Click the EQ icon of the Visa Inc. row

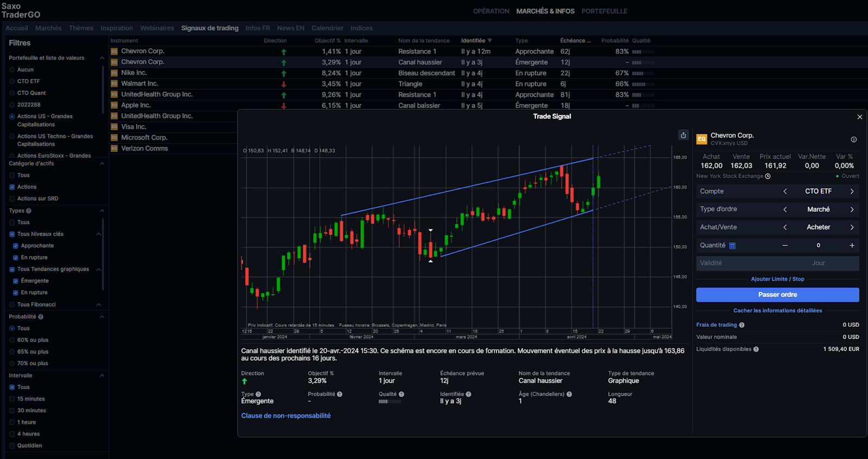point(114,127)
